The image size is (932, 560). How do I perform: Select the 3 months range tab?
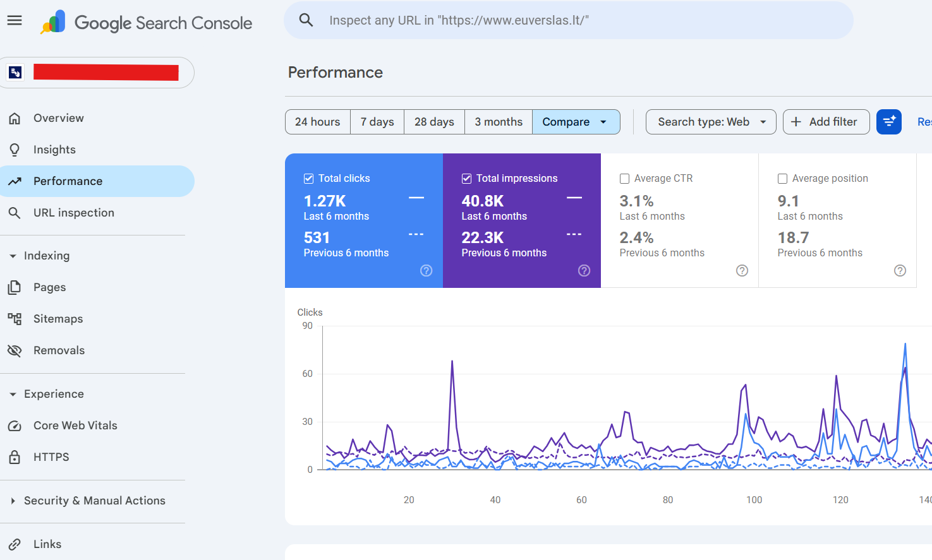pos(499,122)
